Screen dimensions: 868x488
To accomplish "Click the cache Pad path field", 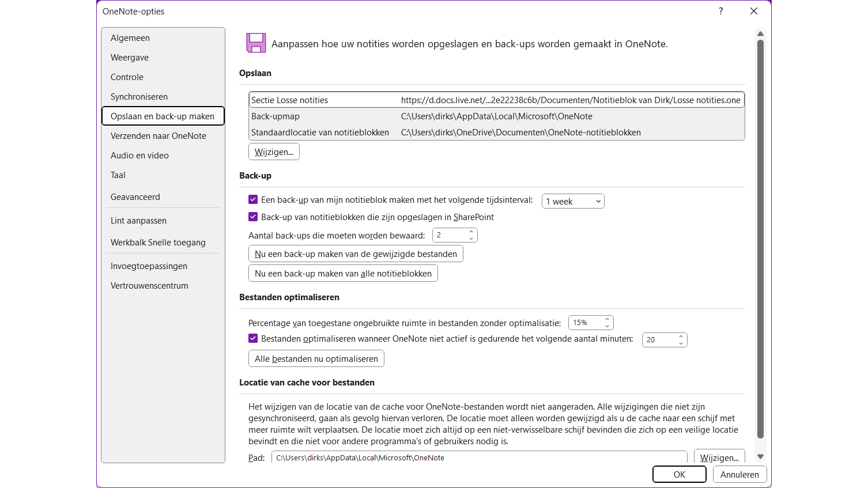I will coord(479,457).
